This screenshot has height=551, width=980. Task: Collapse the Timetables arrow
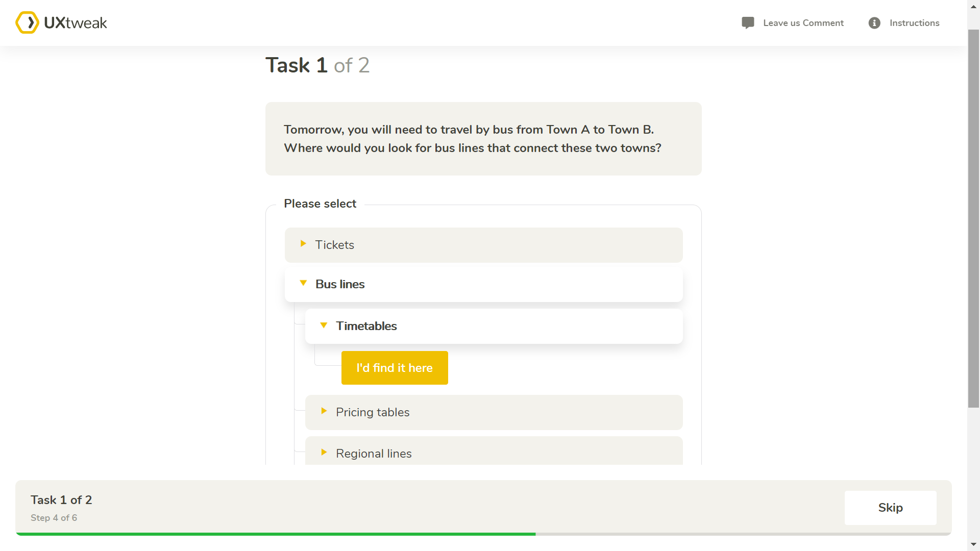coord(324,325)
